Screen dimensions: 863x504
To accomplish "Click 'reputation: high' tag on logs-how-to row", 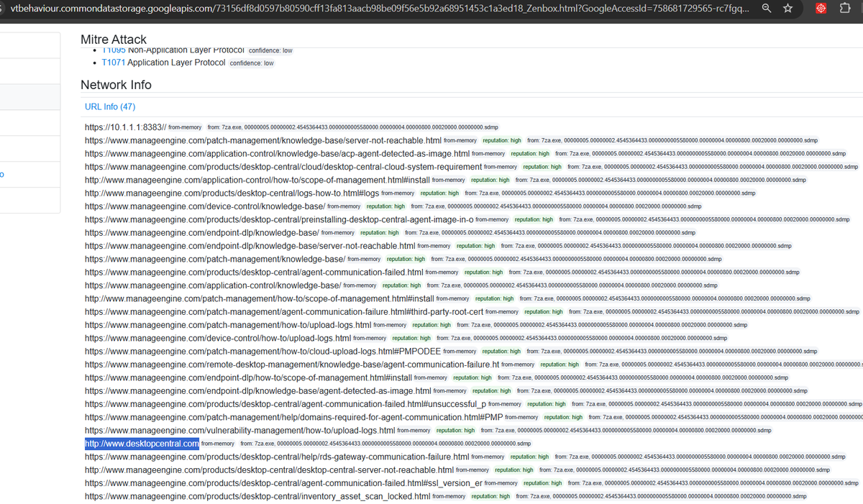I will click(440, 194).
